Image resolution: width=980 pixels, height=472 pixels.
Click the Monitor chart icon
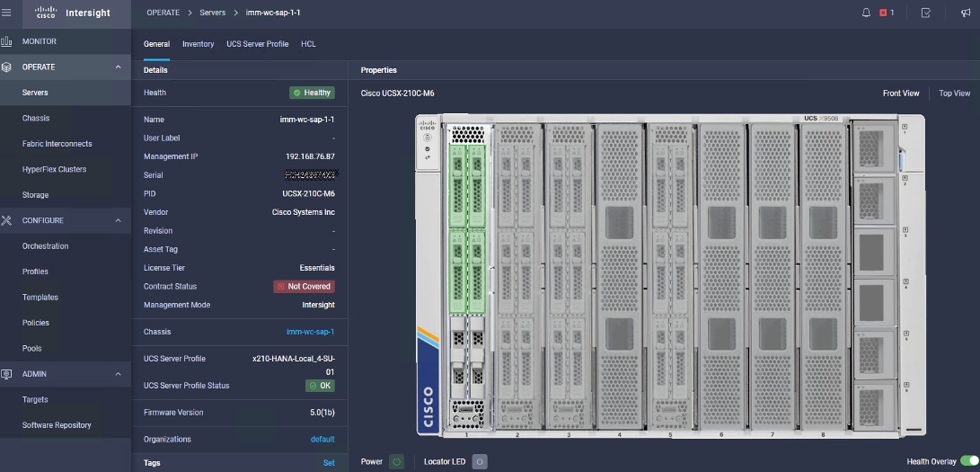(6, 41)
